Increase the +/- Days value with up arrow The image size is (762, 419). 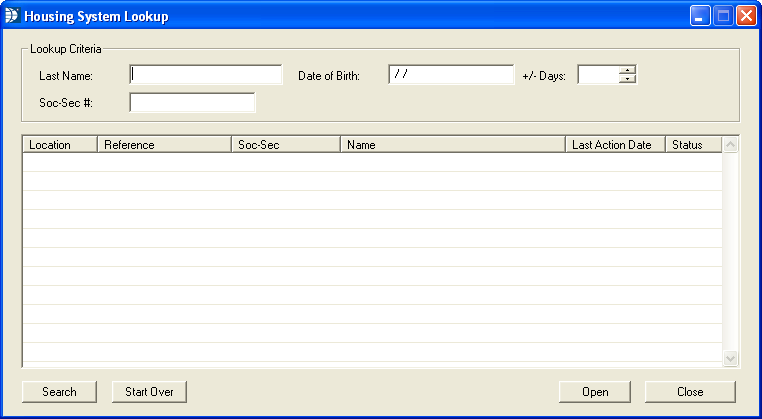[x=628, y=70]
